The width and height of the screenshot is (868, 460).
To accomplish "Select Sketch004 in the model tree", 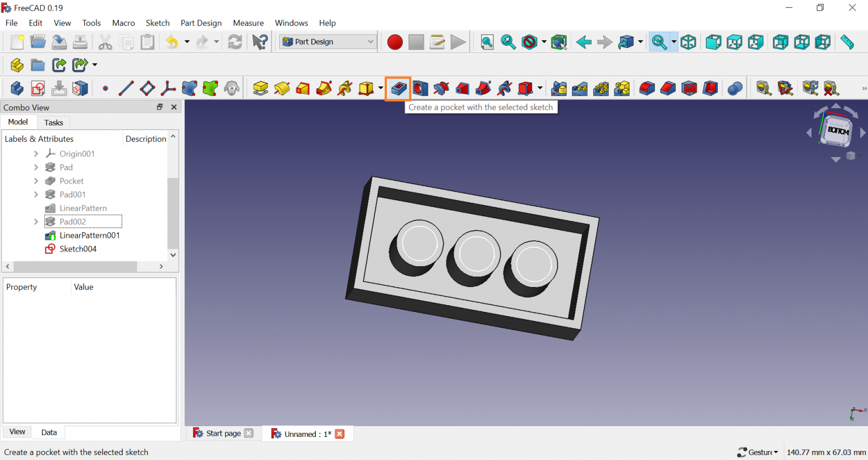I will (78, 249).
